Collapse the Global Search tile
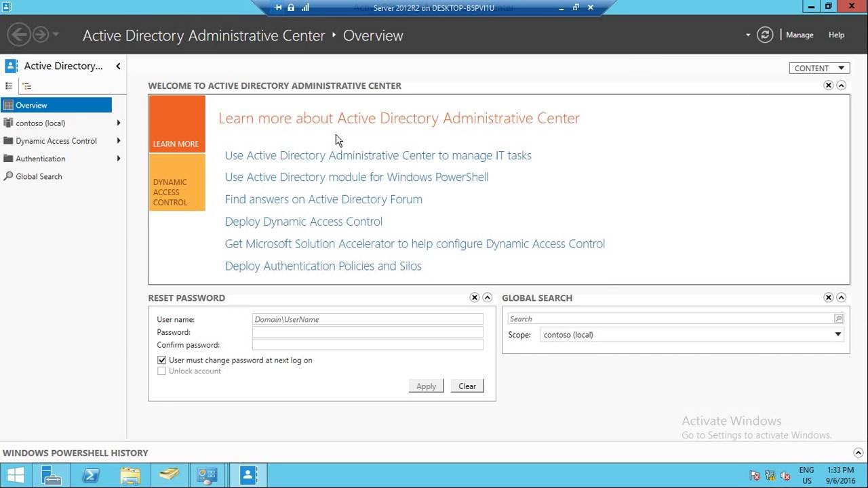The height and width of the screenshot is (488, 868). 841,298
